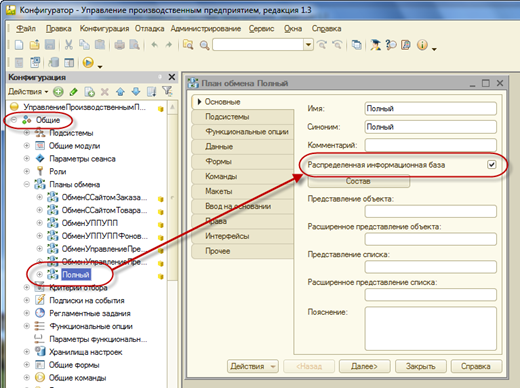Click the Move up arrow icon
Image resolution: width=520 pixels, height=388 pixels.
120,92
